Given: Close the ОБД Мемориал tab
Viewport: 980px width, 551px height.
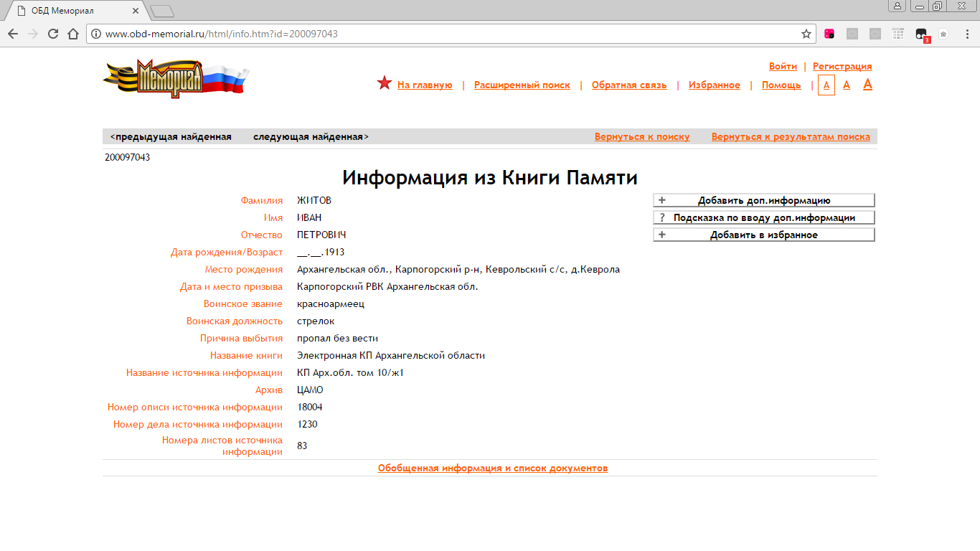Looking at the screenshot, I should pos(135,11).
